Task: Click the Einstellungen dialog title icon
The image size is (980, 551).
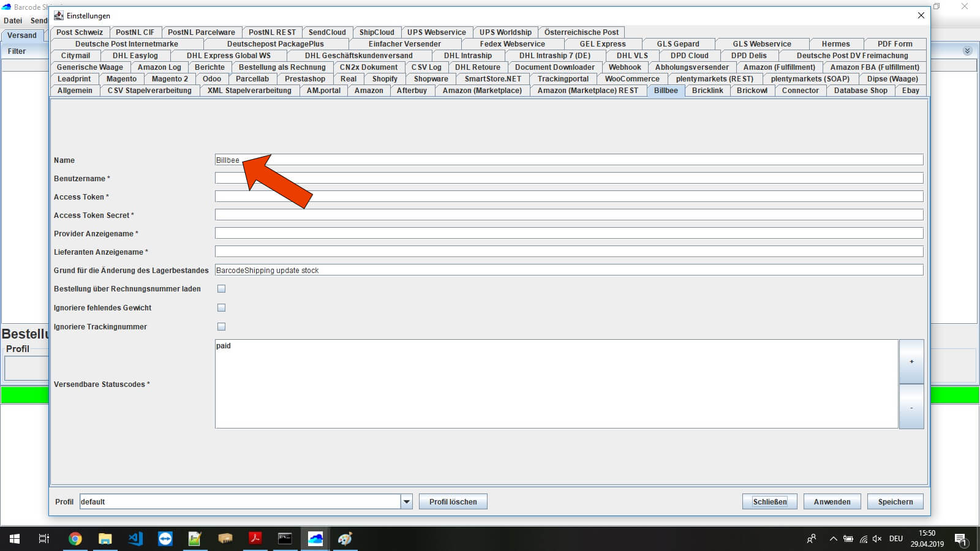Action: [59, 15]
